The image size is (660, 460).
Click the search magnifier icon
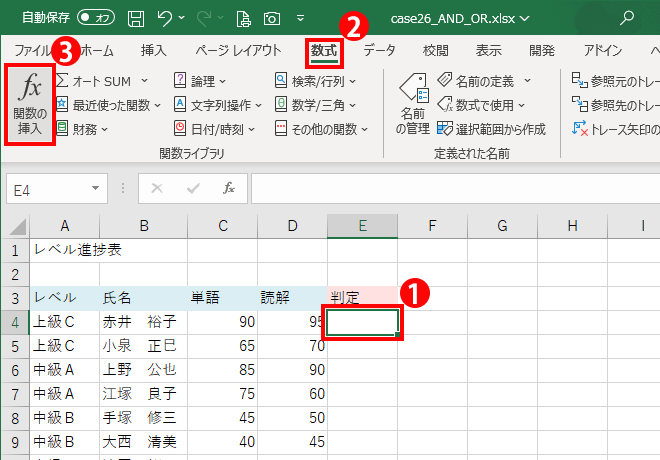[627, 17]
